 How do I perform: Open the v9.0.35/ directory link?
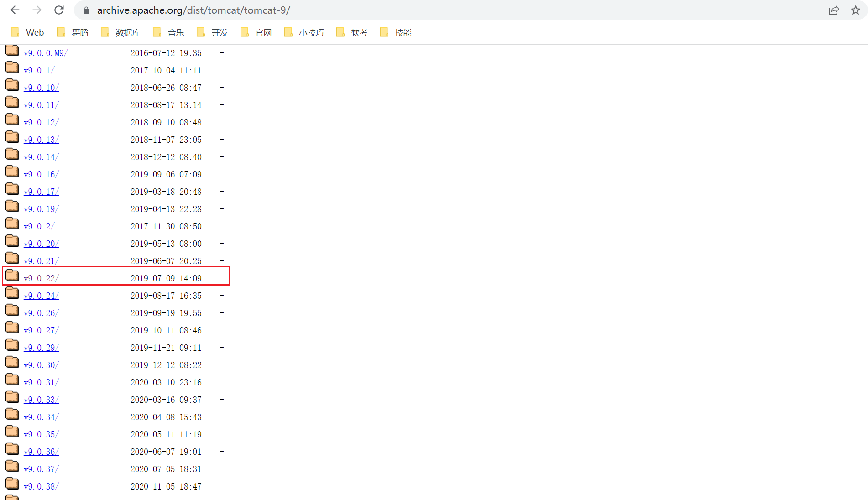tap(41, 434)
